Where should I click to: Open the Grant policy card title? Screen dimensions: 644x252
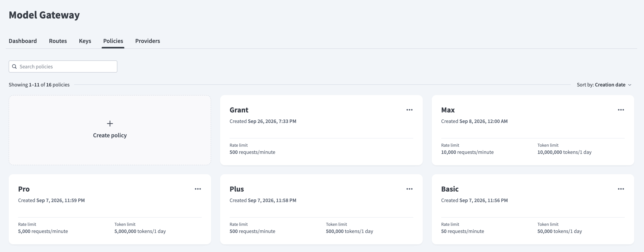coord(239,110)
